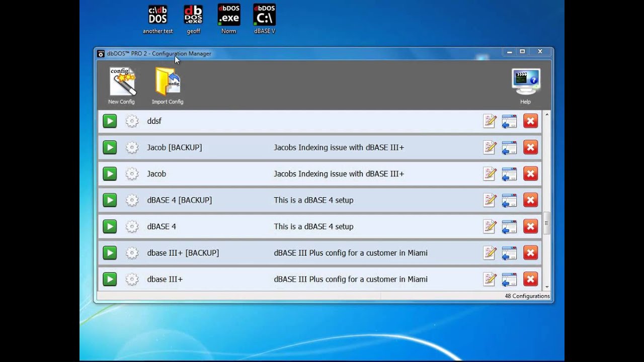Start the dbase III+ [BACKUP] configuration

(110, 253)
